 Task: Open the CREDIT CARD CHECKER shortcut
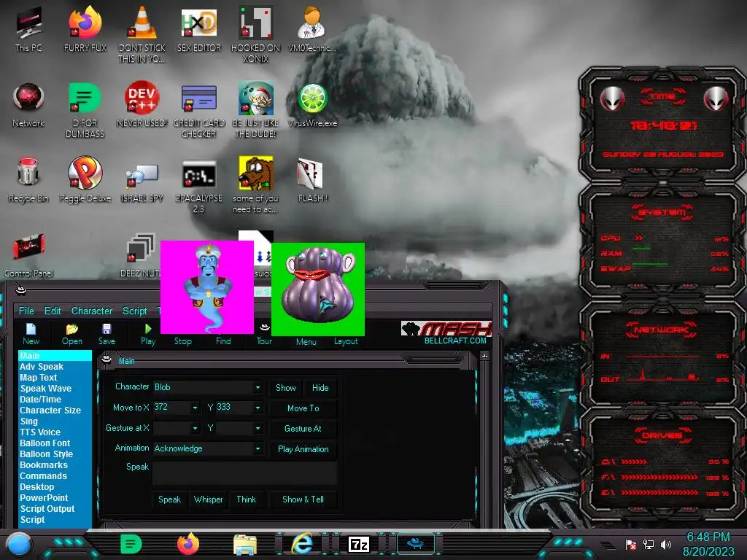(x=199, y=110)
